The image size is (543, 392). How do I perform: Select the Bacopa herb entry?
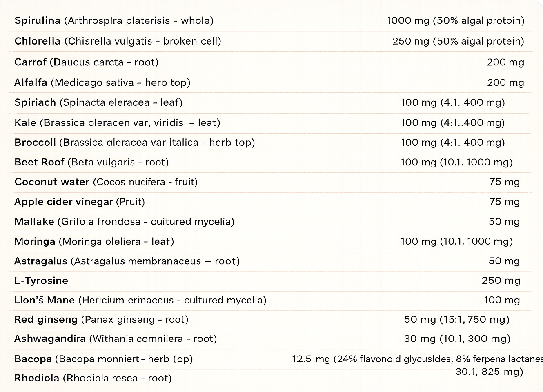tap(104, 359)
